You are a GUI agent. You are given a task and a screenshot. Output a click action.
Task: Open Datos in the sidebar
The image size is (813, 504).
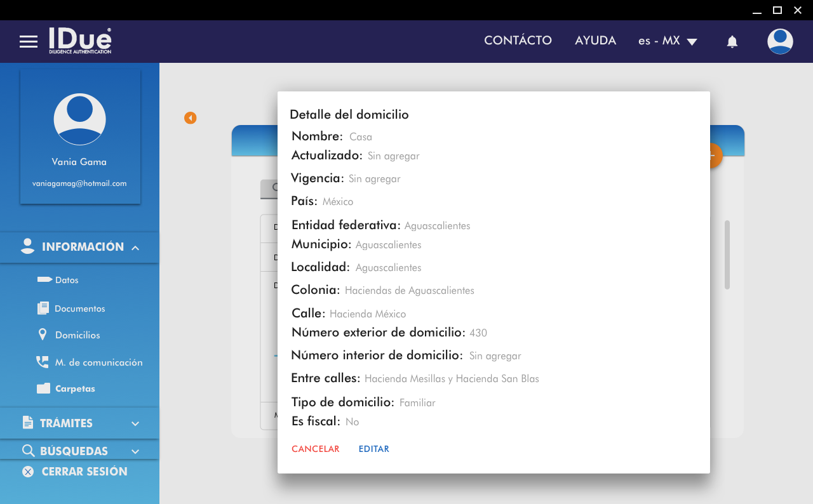pyautogui.click(x=66, y=280)
